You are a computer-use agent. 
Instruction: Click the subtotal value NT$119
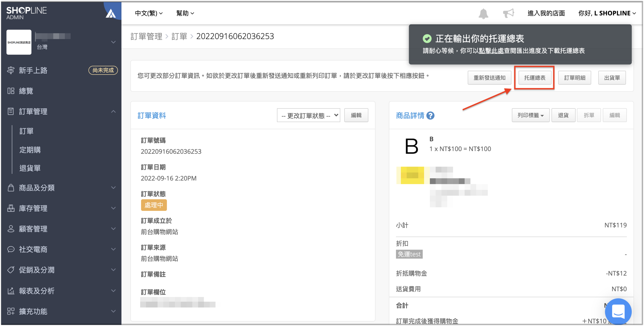(x=615, y=225)
